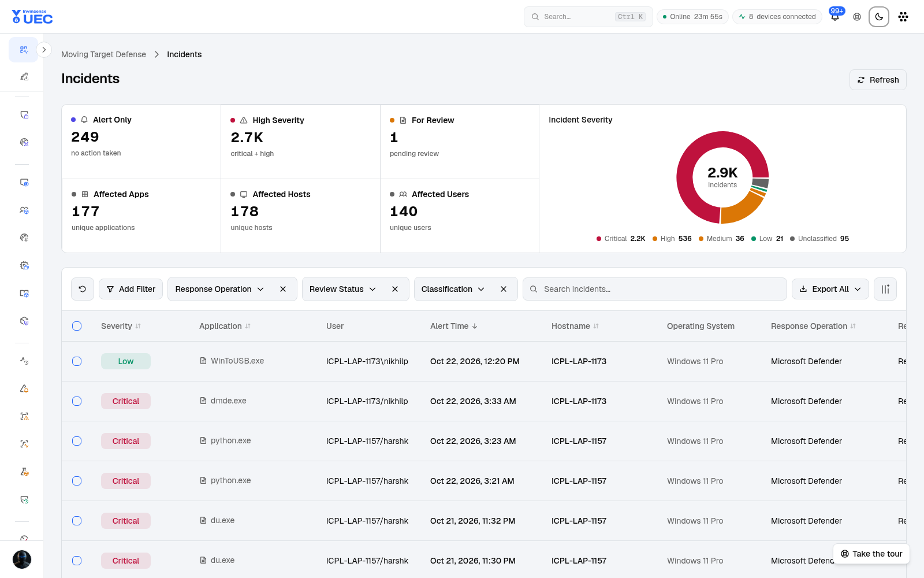
Task: Remove the Classification filter
Action: (504, 289)
